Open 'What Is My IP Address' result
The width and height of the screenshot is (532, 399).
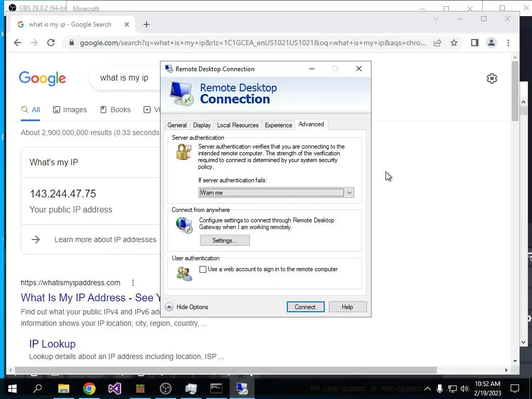tap(90, 298)
